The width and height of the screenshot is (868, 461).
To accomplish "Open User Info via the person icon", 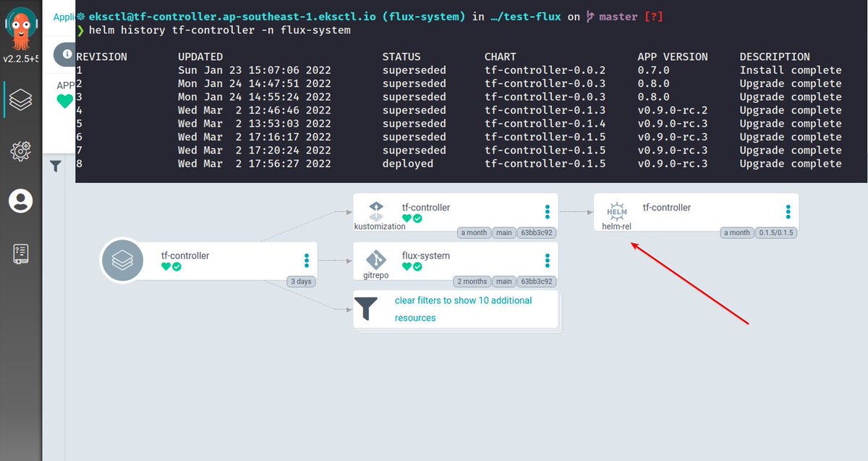I will point(20,201).
